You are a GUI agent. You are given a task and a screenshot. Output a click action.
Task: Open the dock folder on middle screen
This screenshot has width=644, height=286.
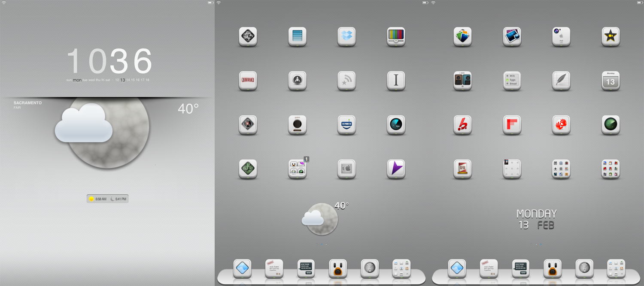pyautogui.click(x=401, y=268)
